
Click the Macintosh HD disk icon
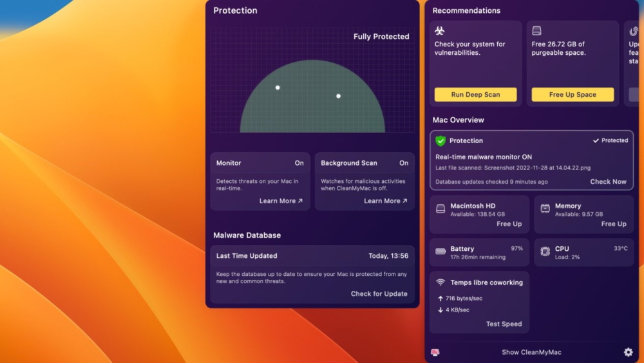pos(440,209)
